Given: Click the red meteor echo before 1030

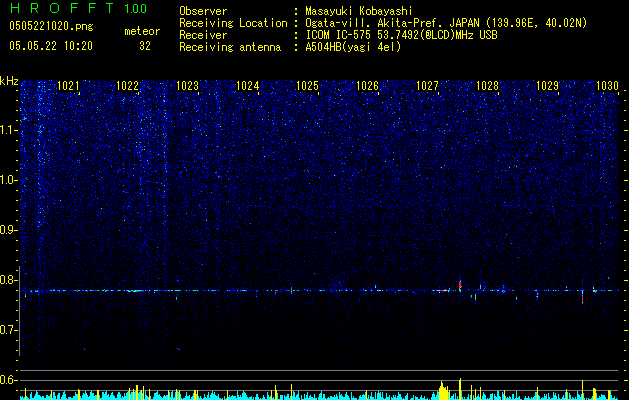Looking at the screenshot, I should coord(582,297).
